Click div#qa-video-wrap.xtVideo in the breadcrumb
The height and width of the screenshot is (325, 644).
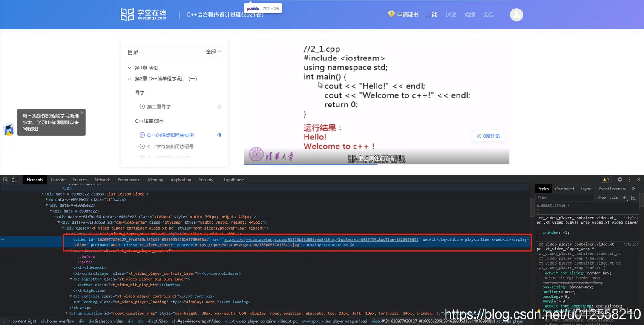pyautogui.click(x=196, y=321)
